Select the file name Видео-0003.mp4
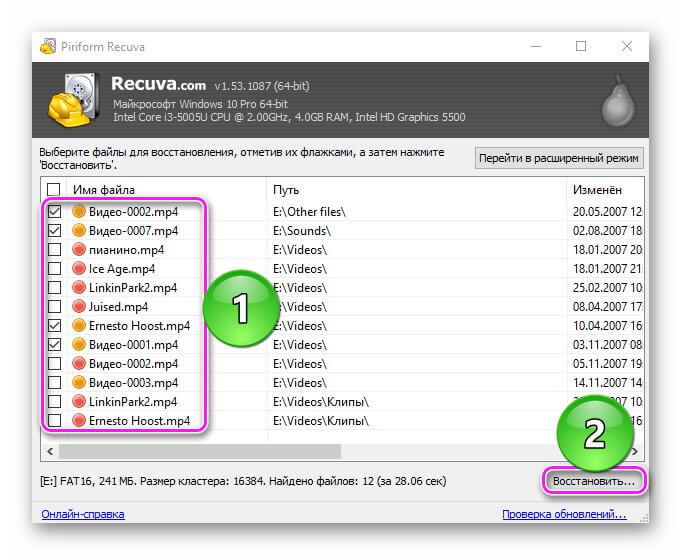Image resolution: width=681 pixels, height=555 pixels. click(133, 383)
